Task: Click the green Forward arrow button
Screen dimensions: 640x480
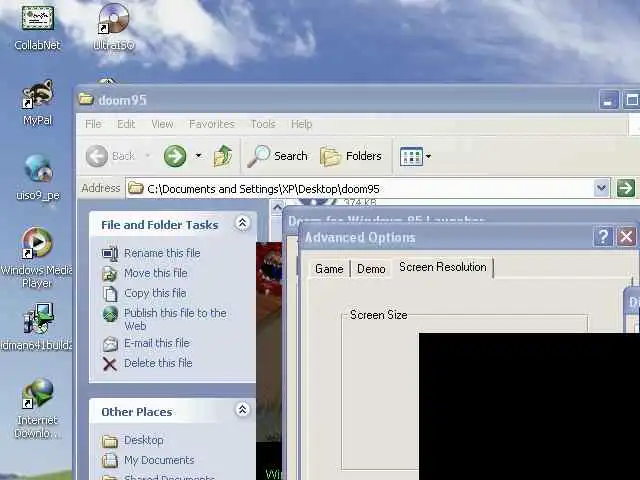Action: click(175, 156)
